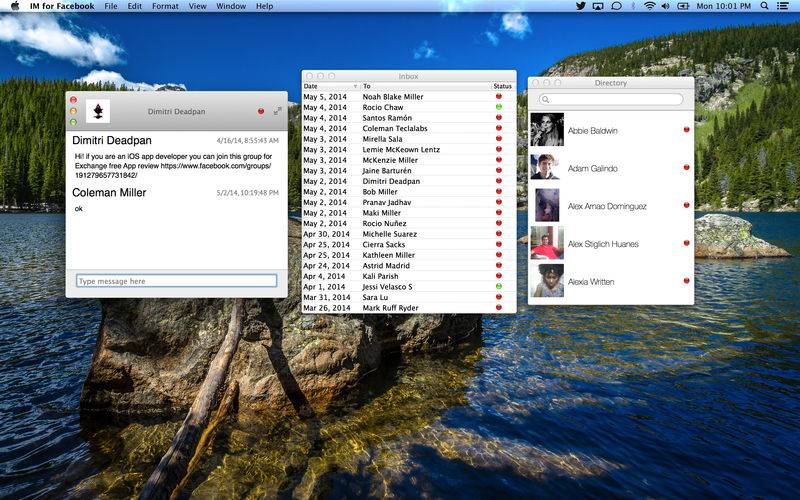800x500 pixels.
Task: Select the Maki Miller inbox row
Action: click(x=409, y=213)
